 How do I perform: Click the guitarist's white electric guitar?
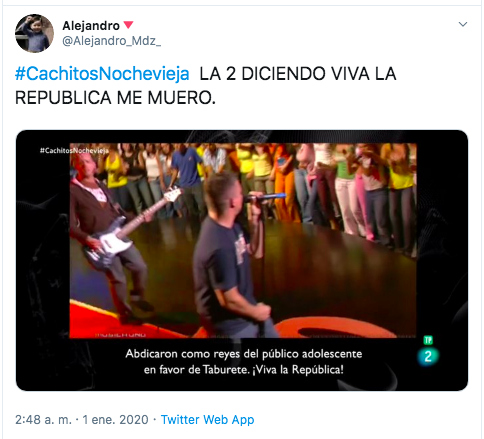[132, 228]
